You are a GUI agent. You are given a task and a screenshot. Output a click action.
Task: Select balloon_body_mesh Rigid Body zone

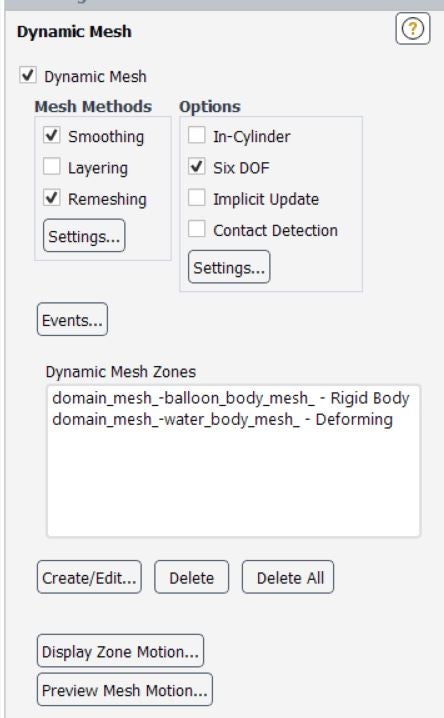coord(231,398)
